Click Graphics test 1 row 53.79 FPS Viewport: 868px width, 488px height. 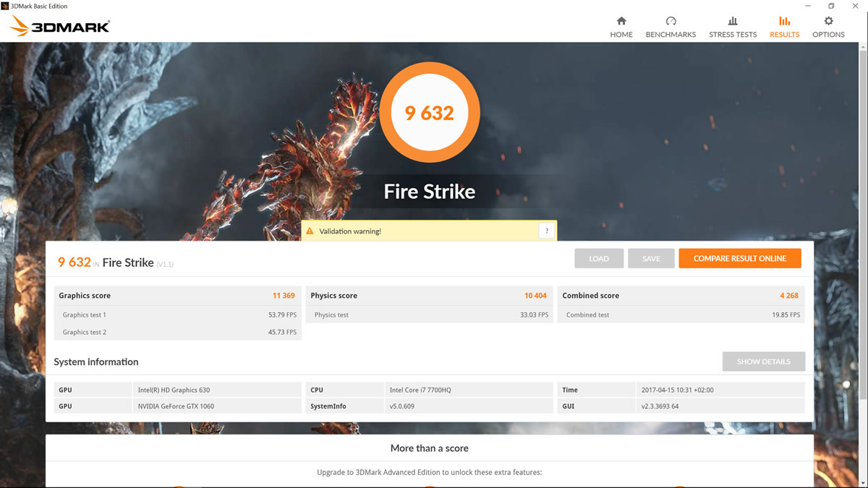[x=178, y=314]
